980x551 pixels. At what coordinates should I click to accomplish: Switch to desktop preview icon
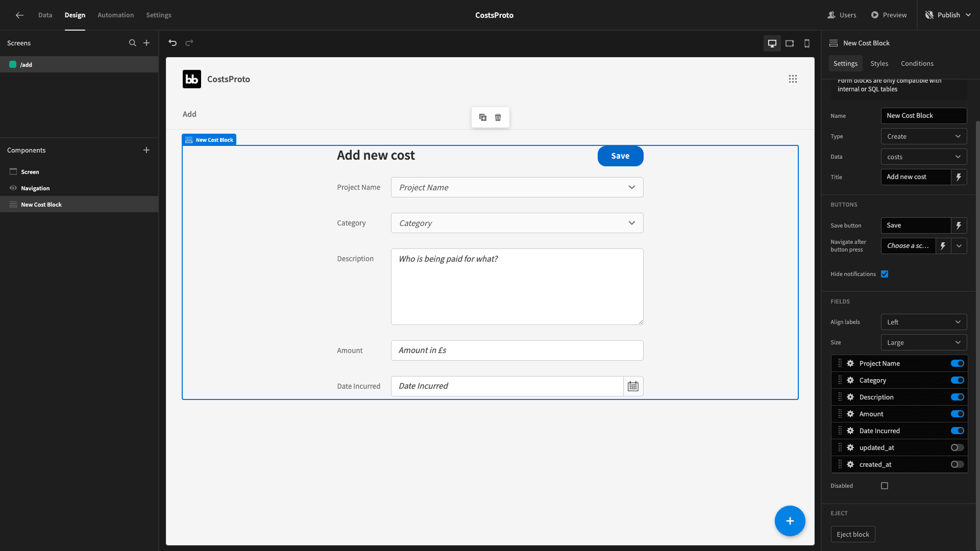pos(772,43)
